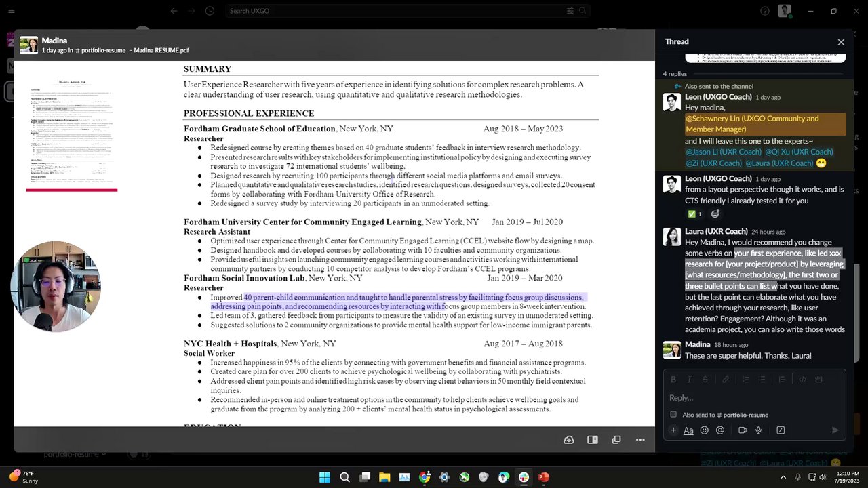The image size is (868, 488).
Task: Insert a link in the reply
Action: (x=725, y=380)
